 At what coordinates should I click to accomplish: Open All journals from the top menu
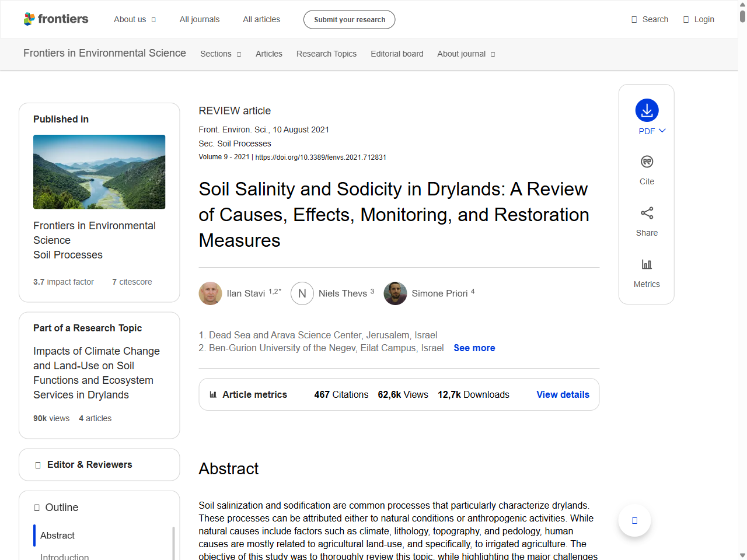pyautogui.click(x=200, y=19)
